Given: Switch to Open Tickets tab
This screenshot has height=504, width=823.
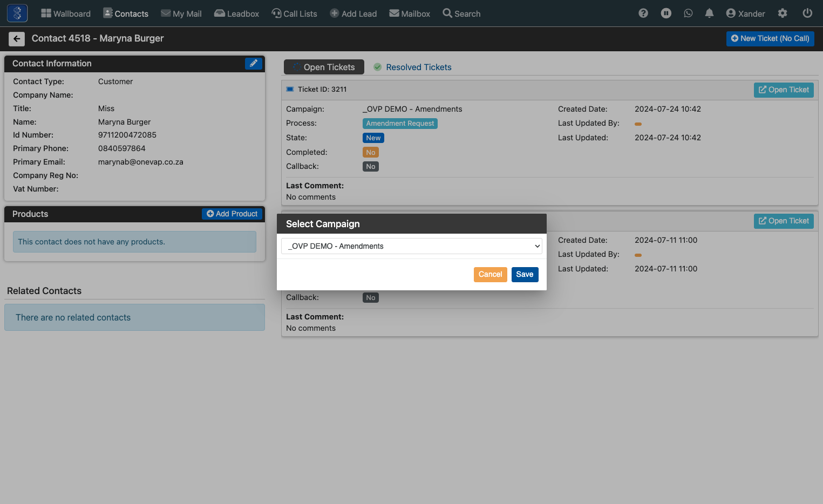Looking at the screenshot, I should (x=324, y=67).
